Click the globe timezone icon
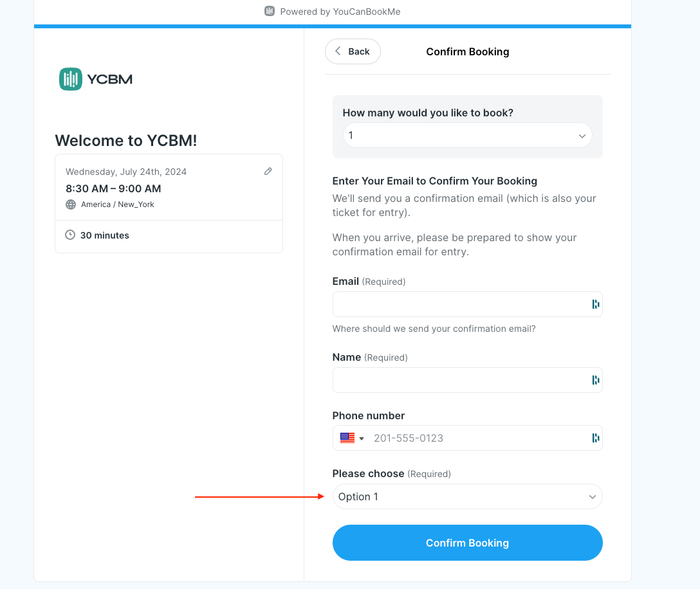This screenshot has width=700, height=589. 71,204
